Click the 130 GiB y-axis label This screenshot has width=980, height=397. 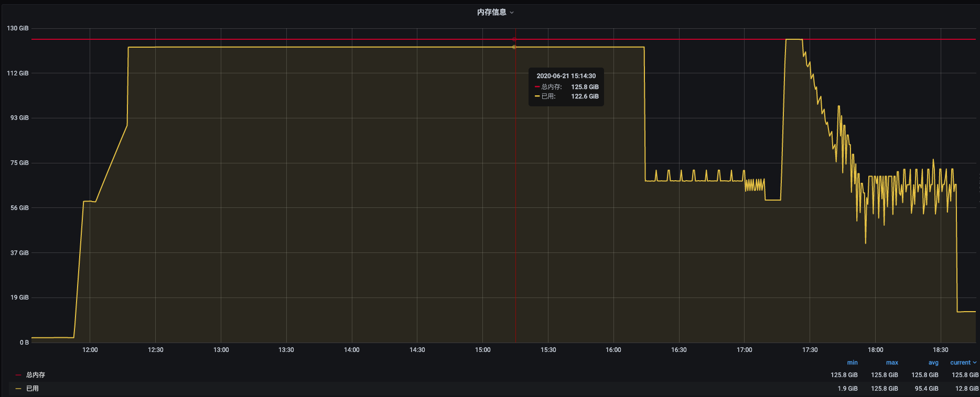click(x=18, y=28)
